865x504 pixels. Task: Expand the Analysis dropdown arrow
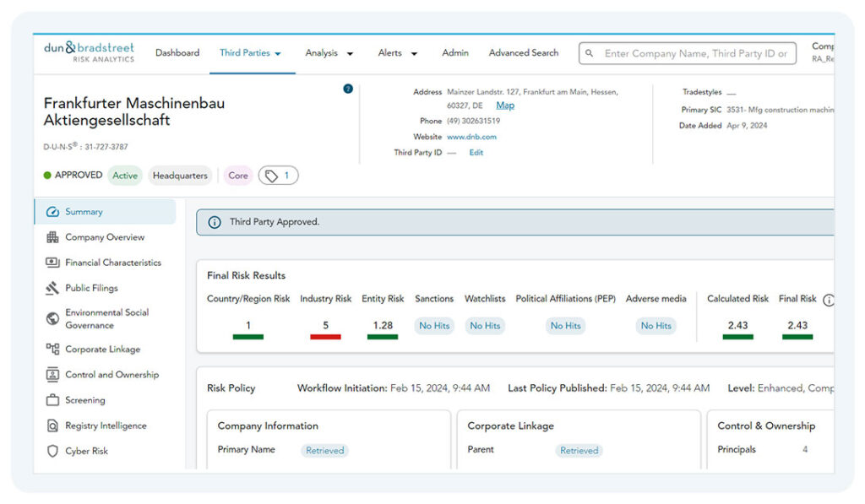point(350,53)
